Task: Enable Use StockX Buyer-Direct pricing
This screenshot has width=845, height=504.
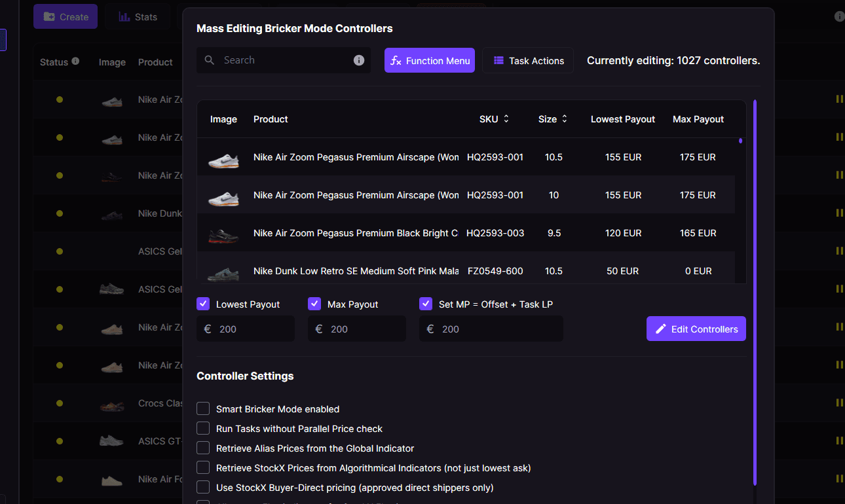Action: coord(203,488)
